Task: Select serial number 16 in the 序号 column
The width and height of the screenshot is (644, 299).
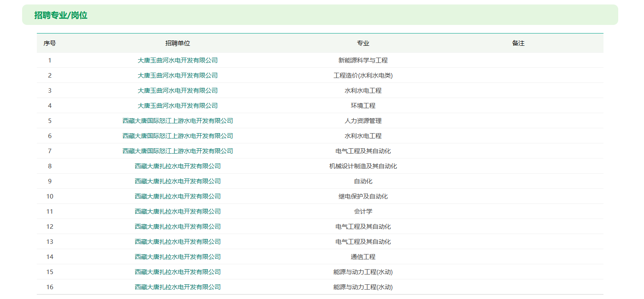Action: (50, 287)
